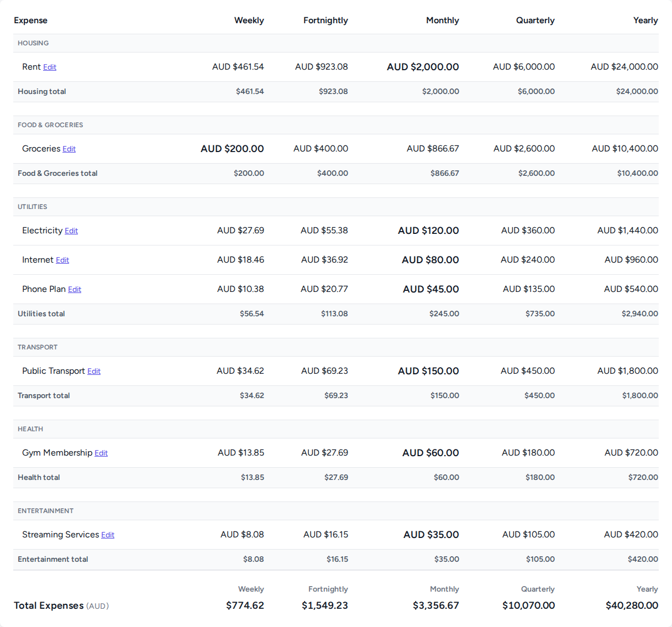Click Groceries yearly amount AUD $10,400.00
Screen dimensions: 672x627
[625, 149]
